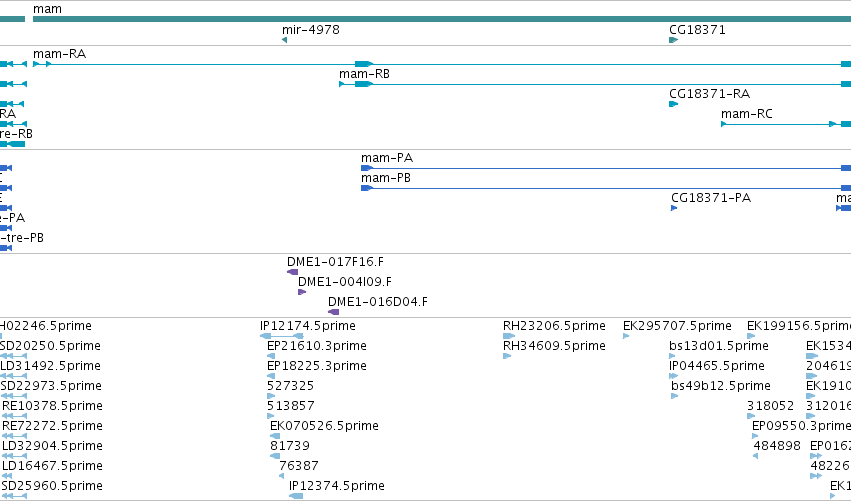Image resolution: width=851 pixels, height=501 pixels.
Task: Click the mam gene label
Action: tap(47, 9)
